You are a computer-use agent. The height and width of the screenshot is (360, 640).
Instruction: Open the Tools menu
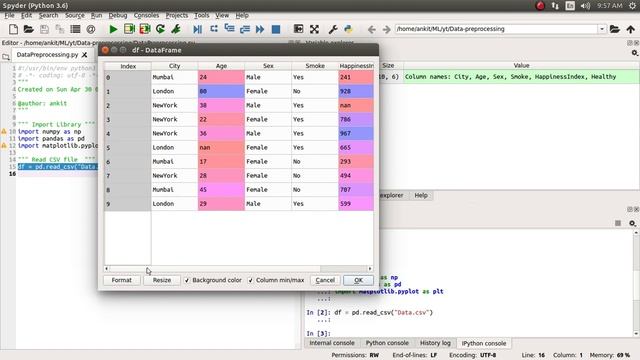(x=202, y=15)
